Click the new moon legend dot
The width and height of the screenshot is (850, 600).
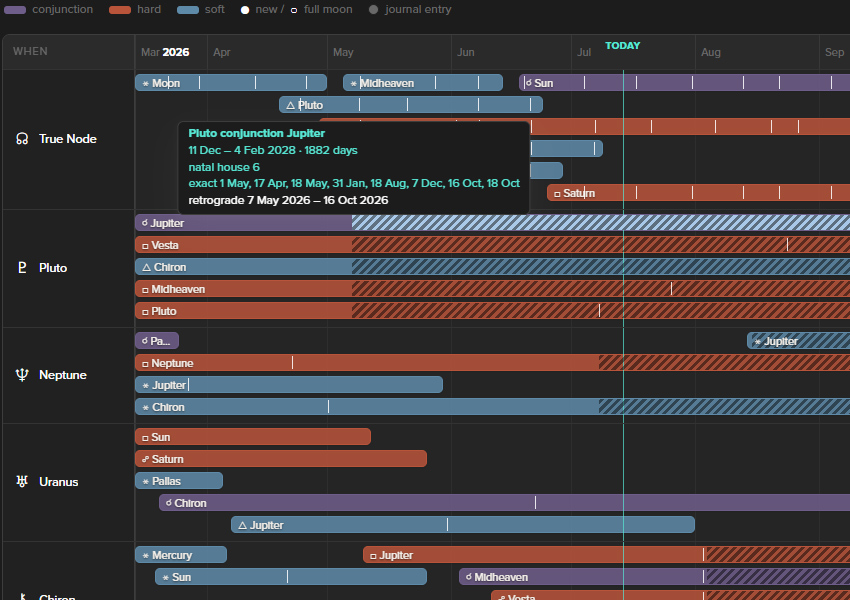tap(245, 10)
